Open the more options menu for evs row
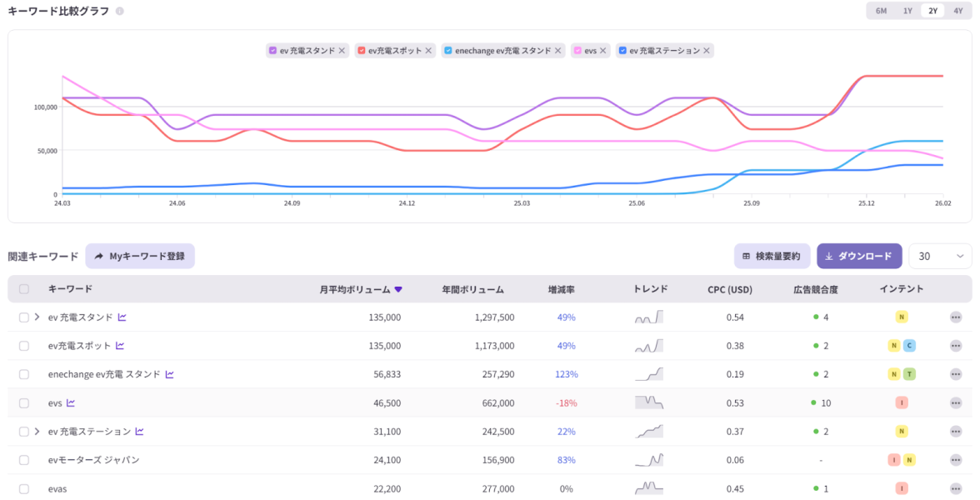Image resolution: width=980 pixels, height=500 pixels. 955,403
